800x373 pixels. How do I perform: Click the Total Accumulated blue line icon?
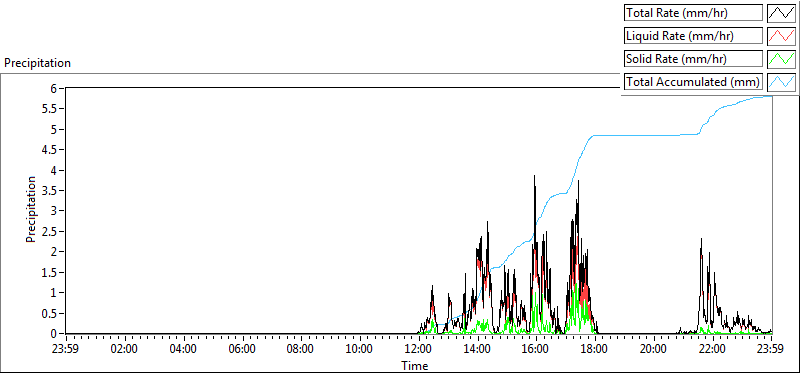[782, 82]
